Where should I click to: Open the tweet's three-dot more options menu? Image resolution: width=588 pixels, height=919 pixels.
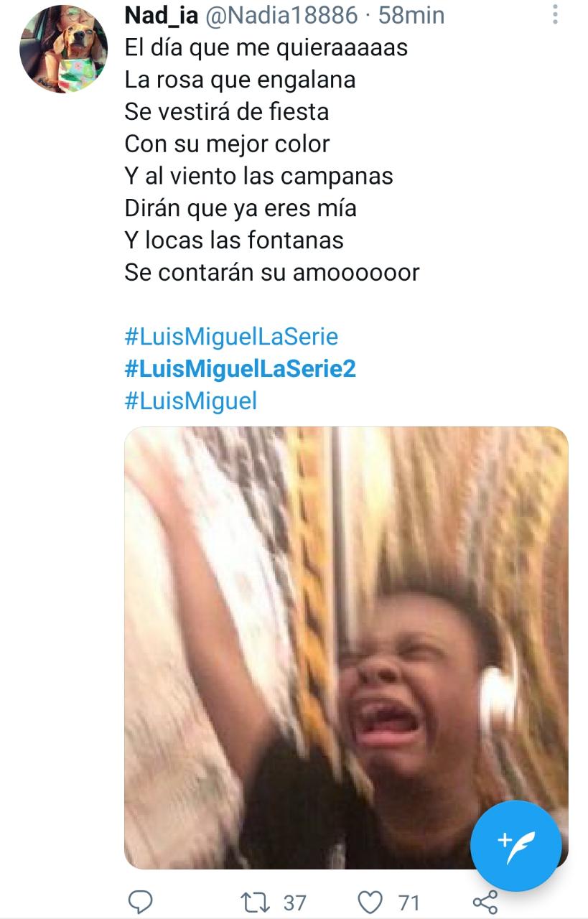tap(555, 14)
